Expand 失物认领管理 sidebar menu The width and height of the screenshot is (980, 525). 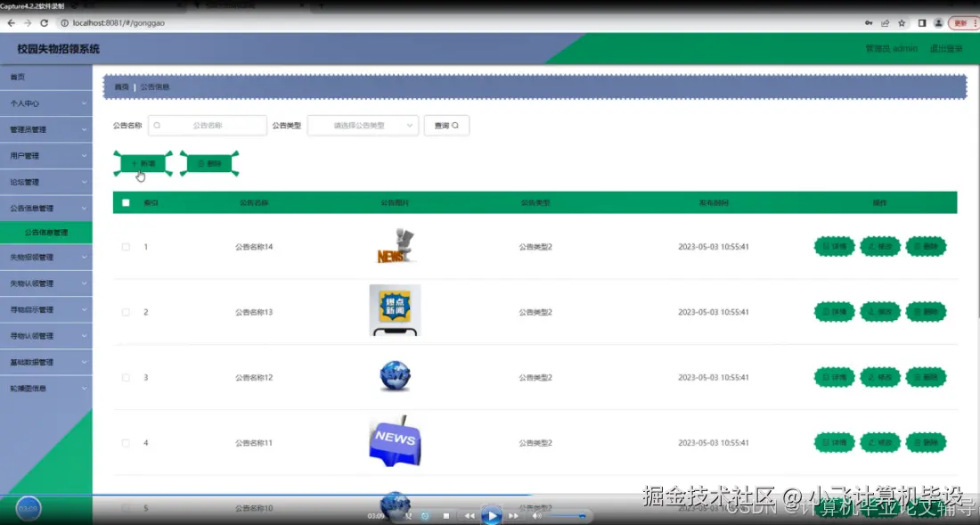[x=46, y=283]
